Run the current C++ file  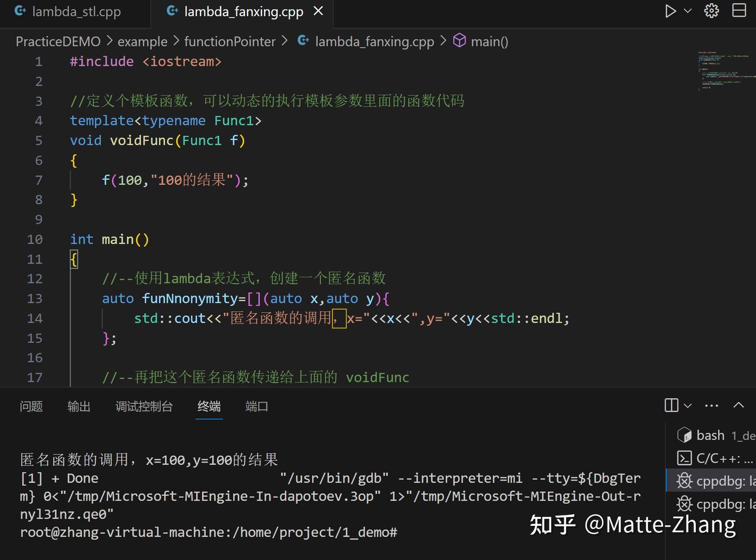point(671,10)
